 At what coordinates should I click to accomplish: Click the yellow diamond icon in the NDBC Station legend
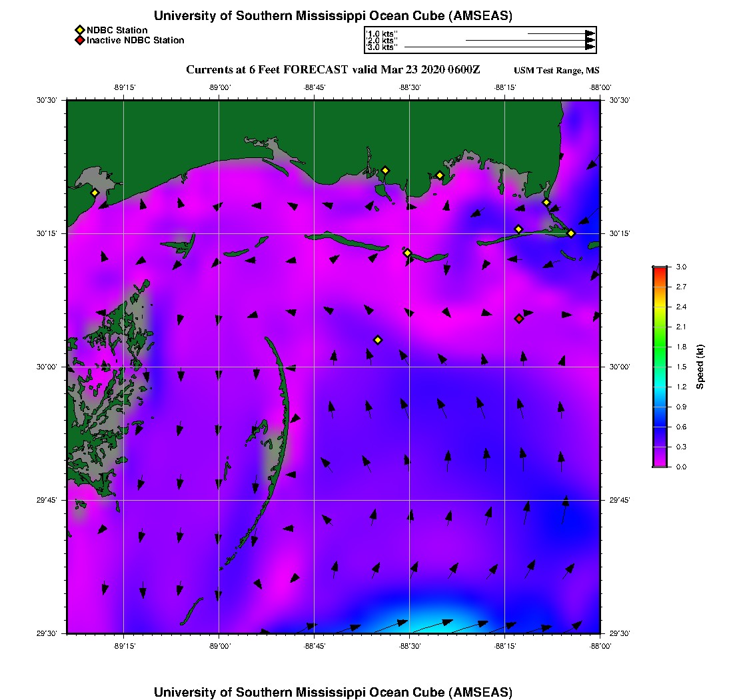click(x=80, y=31)
